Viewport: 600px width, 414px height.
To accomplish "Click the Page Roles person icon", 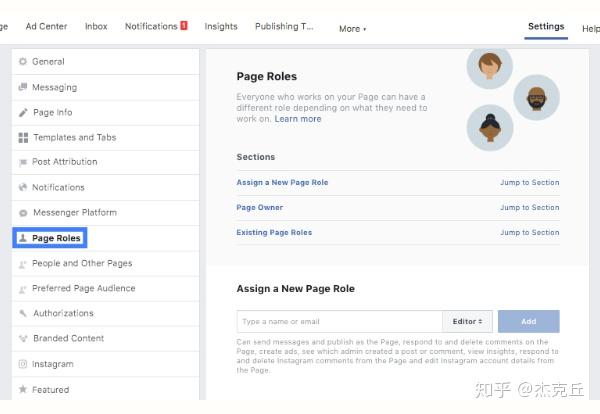I will point(23,238).
